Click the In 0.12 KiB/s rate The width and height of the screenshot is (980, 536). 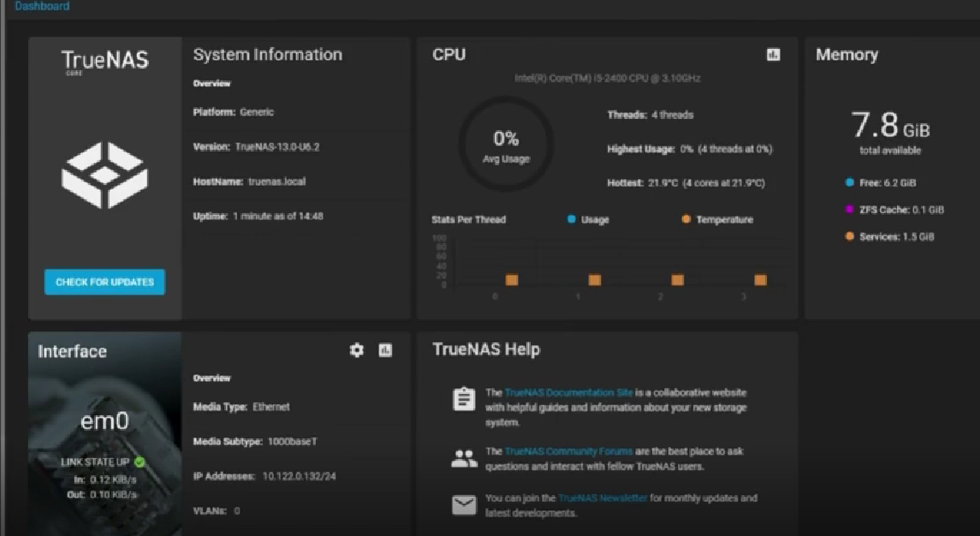(105, 479)
